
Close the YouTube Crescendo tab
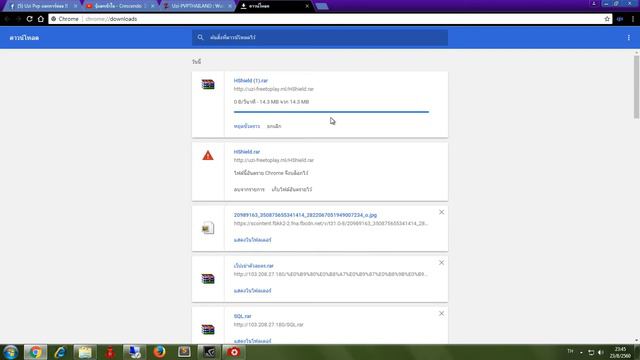click(153, 6)
